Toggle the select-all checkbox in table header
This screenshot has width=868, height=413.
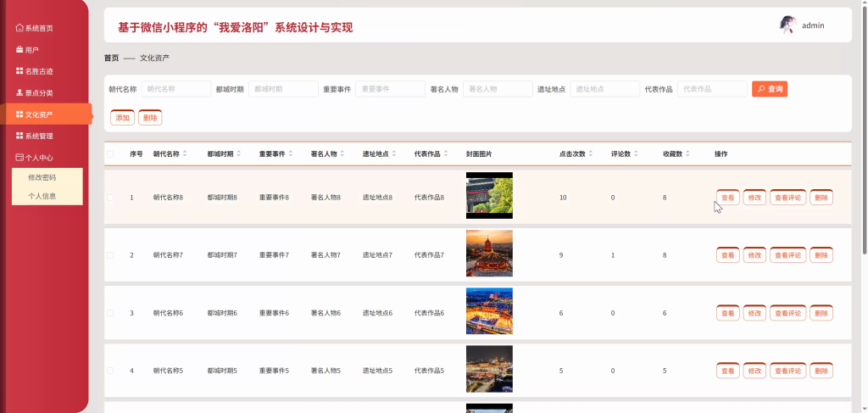click(x=110, y=153)
